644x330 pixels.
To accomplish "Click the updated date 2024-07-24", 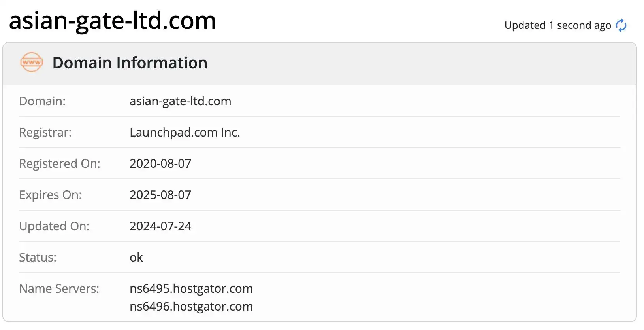I will pos(160,226).
